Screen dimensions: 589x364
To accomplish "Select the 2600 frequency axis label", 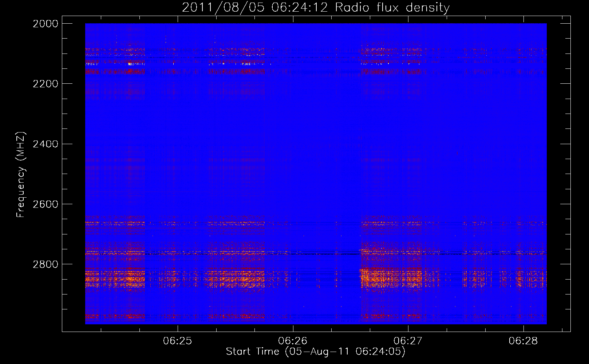I will point(46,204).
